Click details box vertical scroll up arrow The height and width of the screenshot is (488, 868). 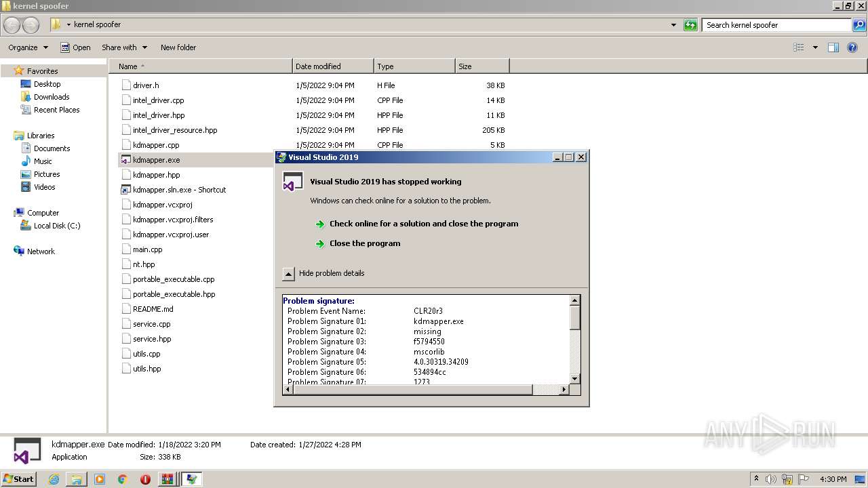(575, 300)
